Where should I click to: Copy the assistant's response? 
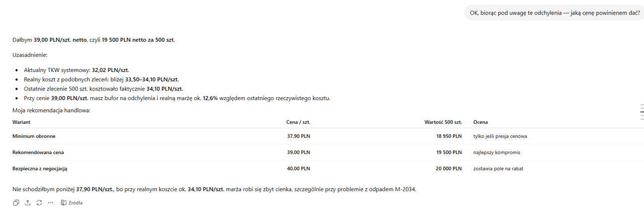pyautogui.click(x=16, y=202)
